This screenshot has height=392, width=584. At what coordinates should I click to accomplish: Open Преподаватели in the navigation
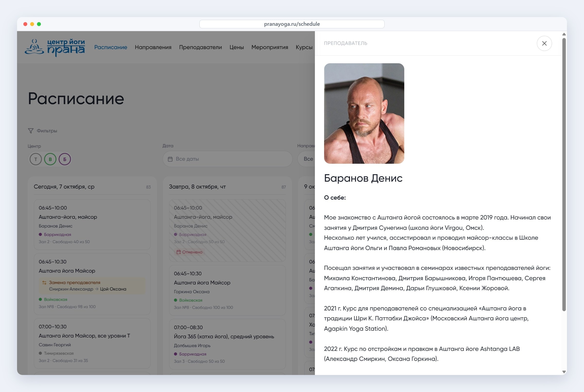pos(200,47)
